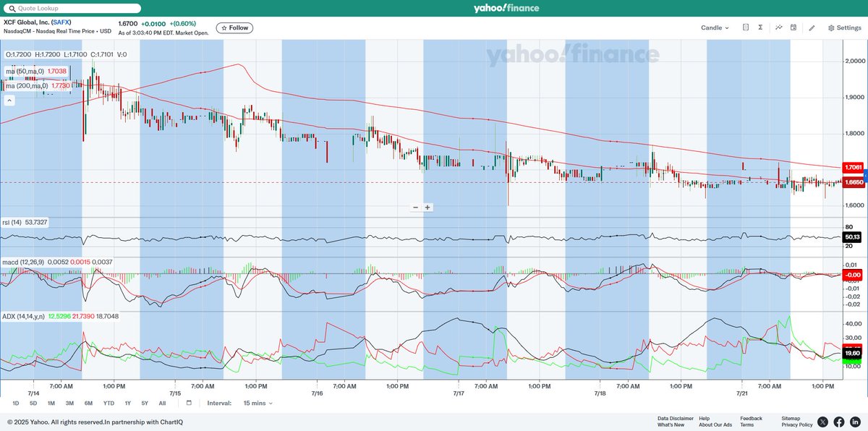This screenshot has height=431, width=868.
Task: Collapse the legend with the chevron arrow
Action: (10, 101)
